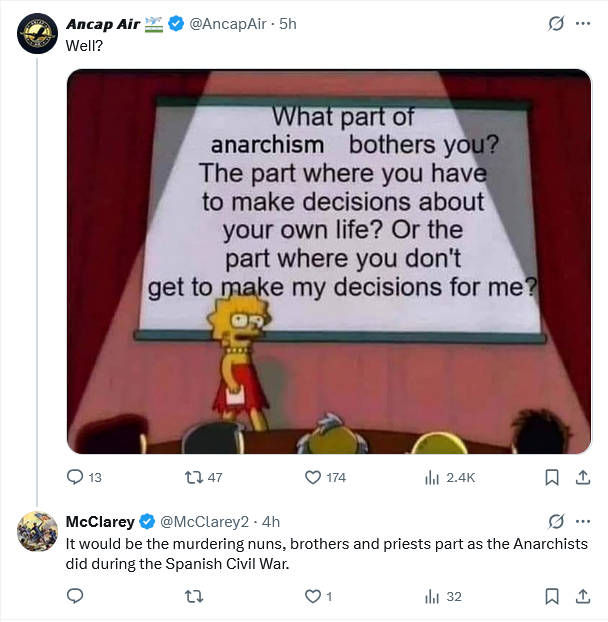
Task: Open Grok icon on Ancap Air post
Action: click(x=556, y=23)
